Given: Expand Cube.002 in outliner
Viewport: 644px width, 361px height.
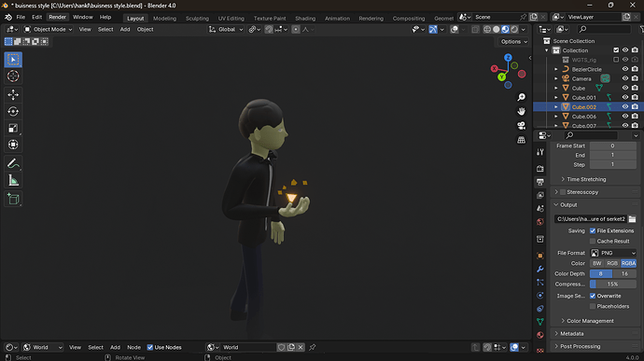Looking at the screenshot, I should (556, 106).
